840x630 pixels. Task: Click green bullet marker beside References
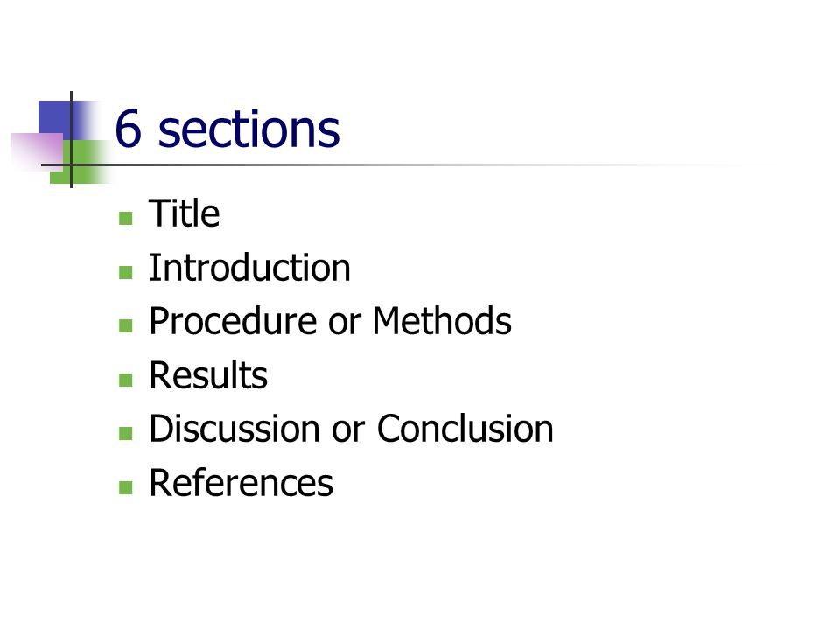click(x=126, y=487)
